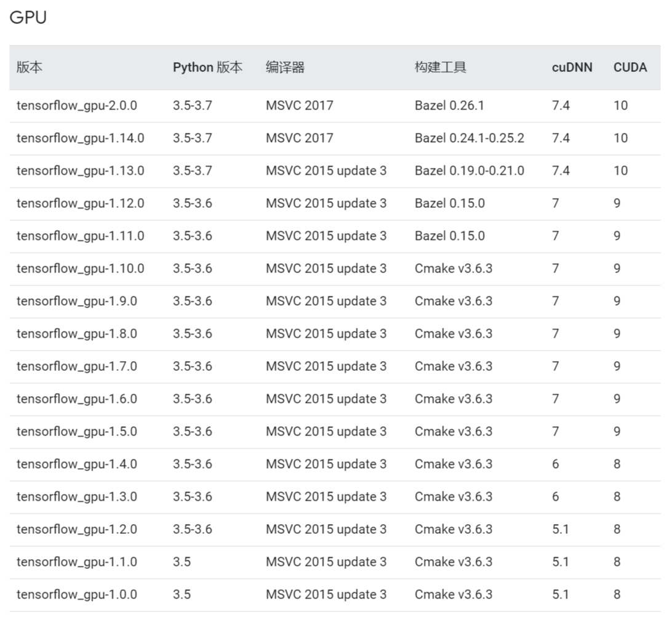Click cuDNN 5.1 in tensorflow_gpu-1.2.0 row

point(561,529)
